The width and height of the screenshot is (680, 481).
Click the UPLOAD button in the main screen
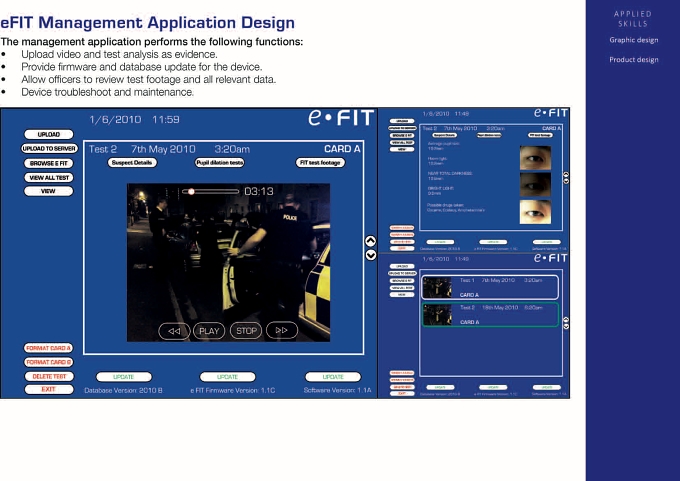click(49, 134)
